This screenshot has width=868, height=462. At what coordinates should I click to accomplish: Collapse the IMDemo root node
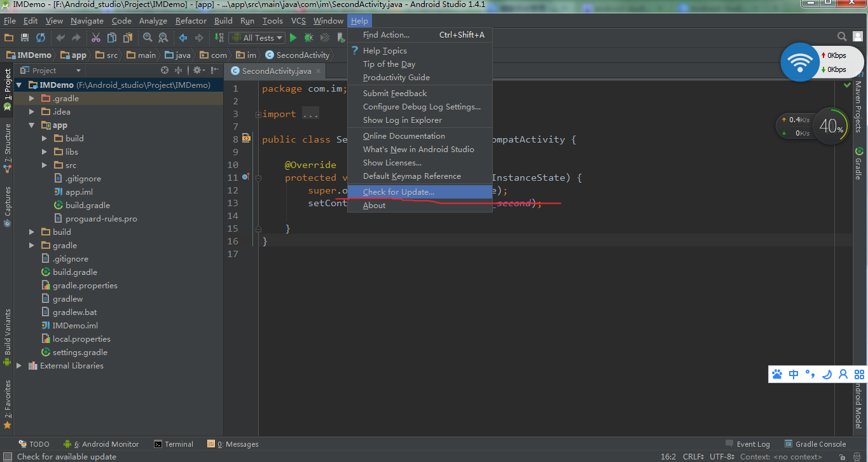coord(19,85)
